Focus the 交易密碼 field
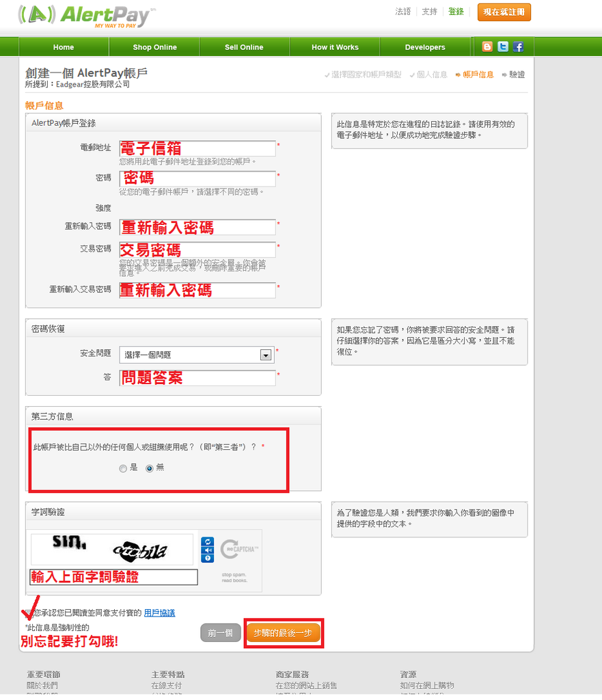 click(197, 250)
